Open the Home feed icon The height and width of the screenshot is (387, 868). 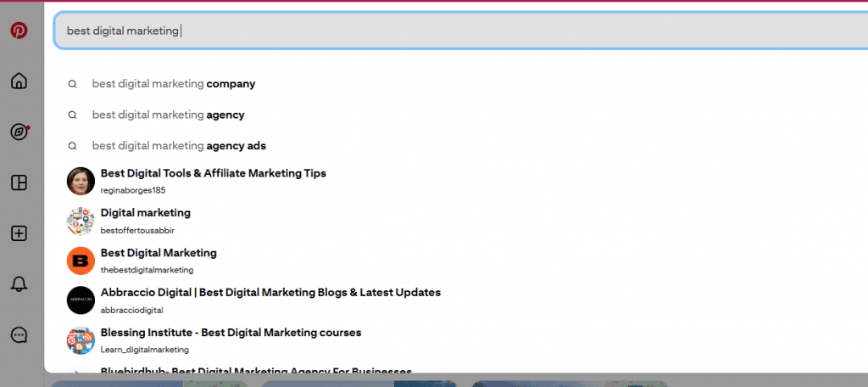click(x=19, y=81)
